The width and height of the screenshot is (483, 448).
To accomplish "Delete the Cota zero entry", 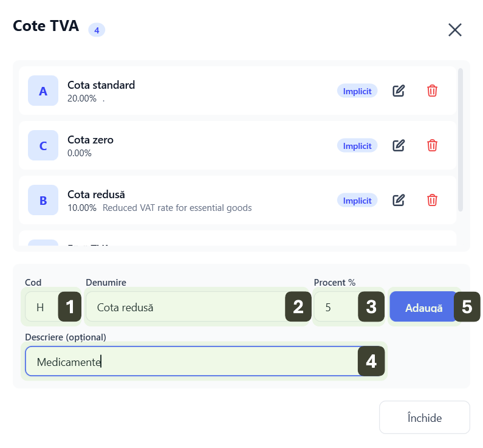I will [432, 145].
